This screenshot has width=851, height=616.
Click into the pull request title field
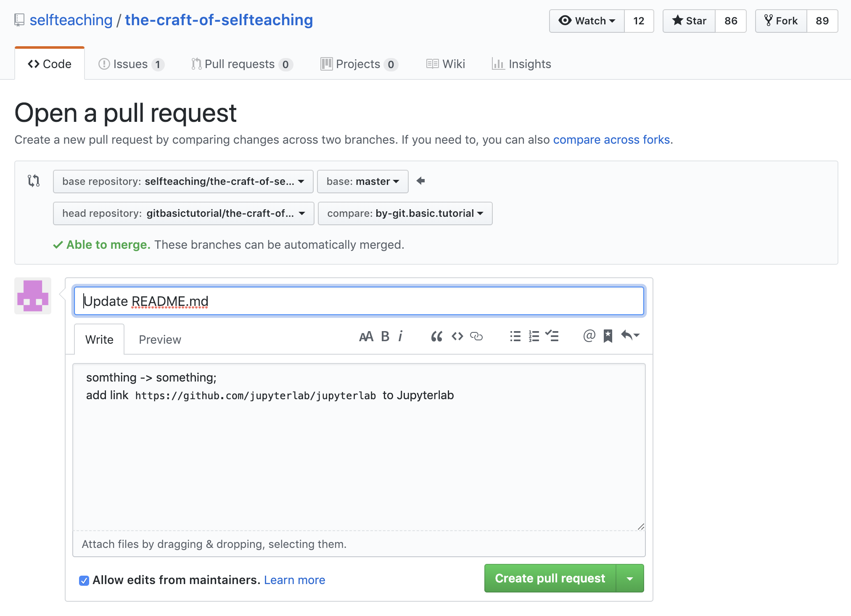pyautogui.click(x=359, y=301)
